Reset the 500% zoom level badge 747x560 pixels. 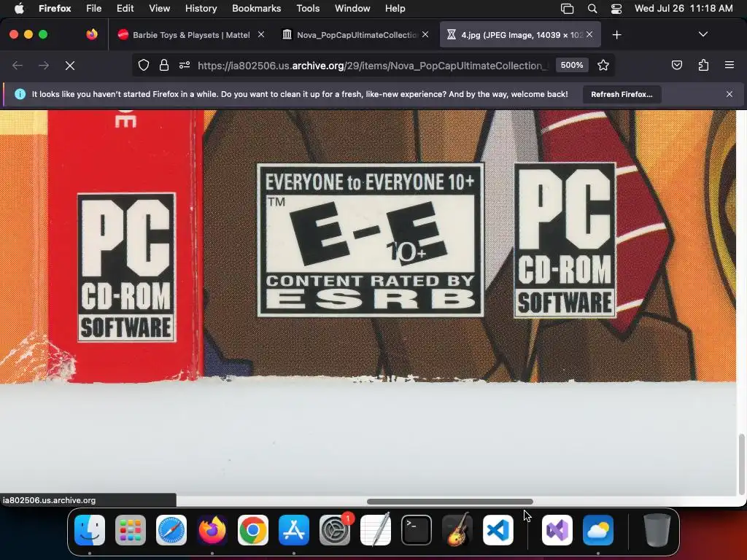pyautogui.click(x=572, y=65)
